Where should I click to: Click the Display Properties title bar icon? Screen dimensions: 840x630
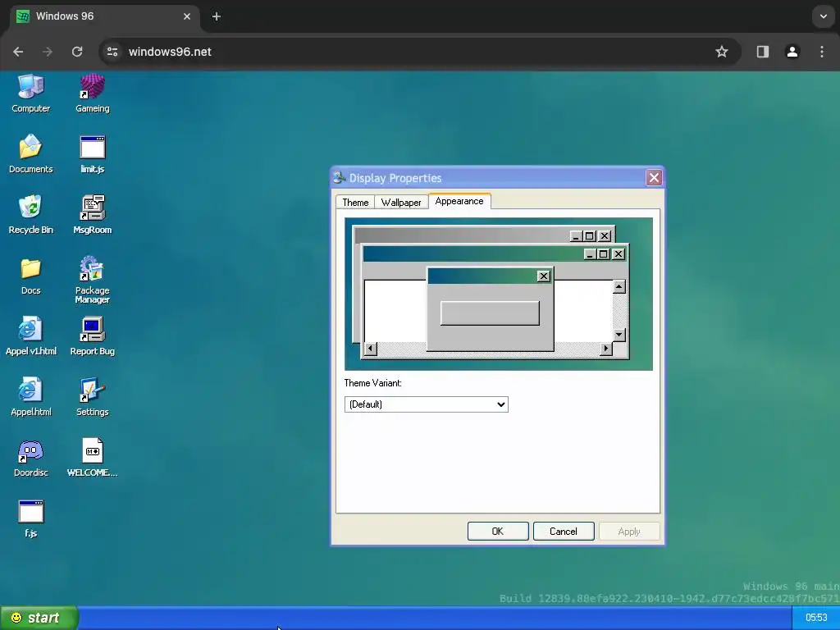339,178
